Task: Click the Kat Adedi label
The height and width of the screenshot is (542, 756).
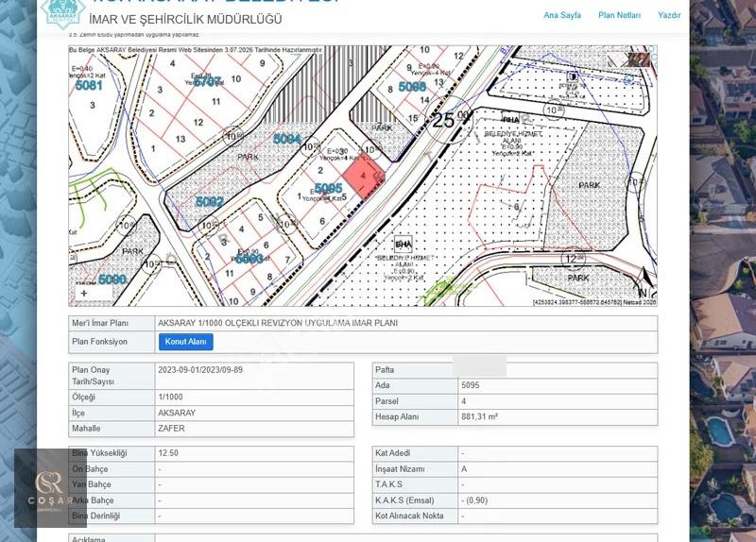Action: pyautogui.click(x=392, y=453)
